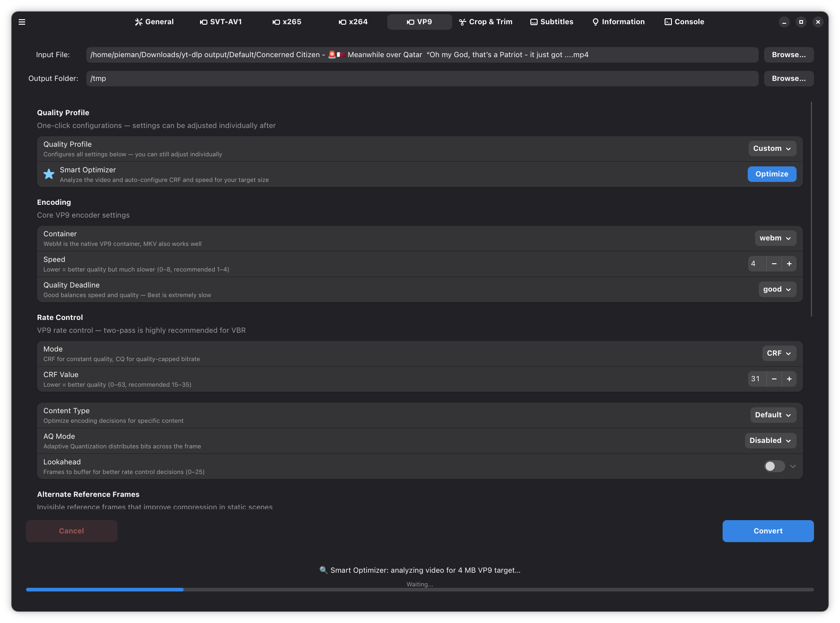Click the Rate Control section heading
The image size is (840, 623).
click(60, 318)
